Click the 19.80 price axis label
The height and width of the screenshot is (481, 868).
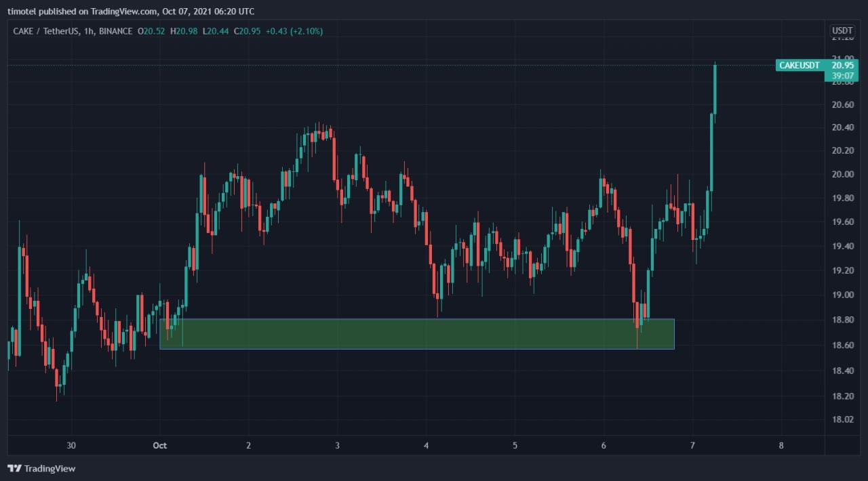[842, 198]
